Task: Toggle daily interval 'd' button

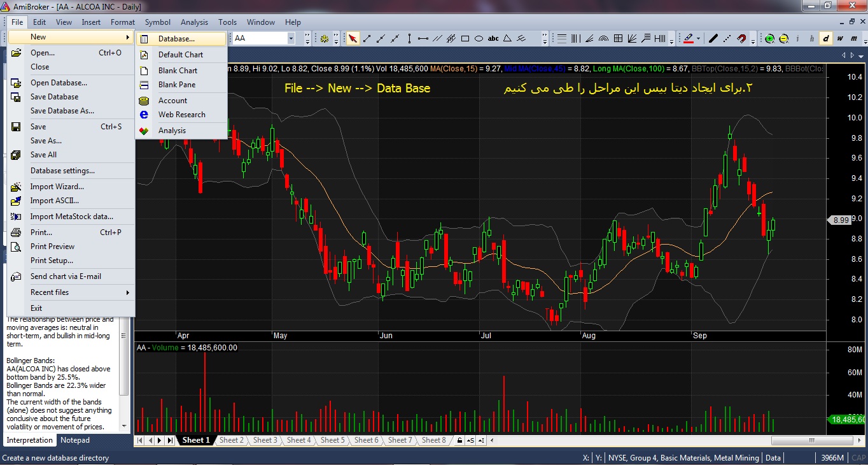Action: click(826, 38)
